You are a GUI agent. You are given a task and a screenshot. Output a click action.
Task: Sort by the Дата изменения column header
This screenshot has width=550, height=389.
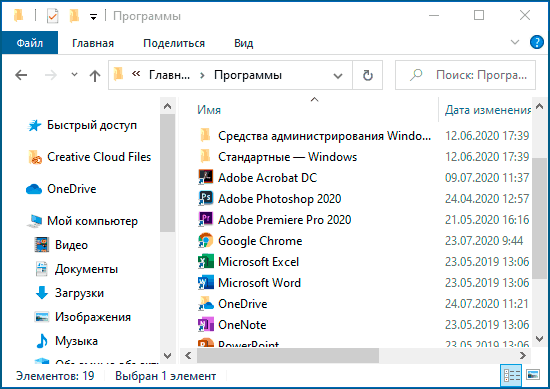tap(488, 110)
